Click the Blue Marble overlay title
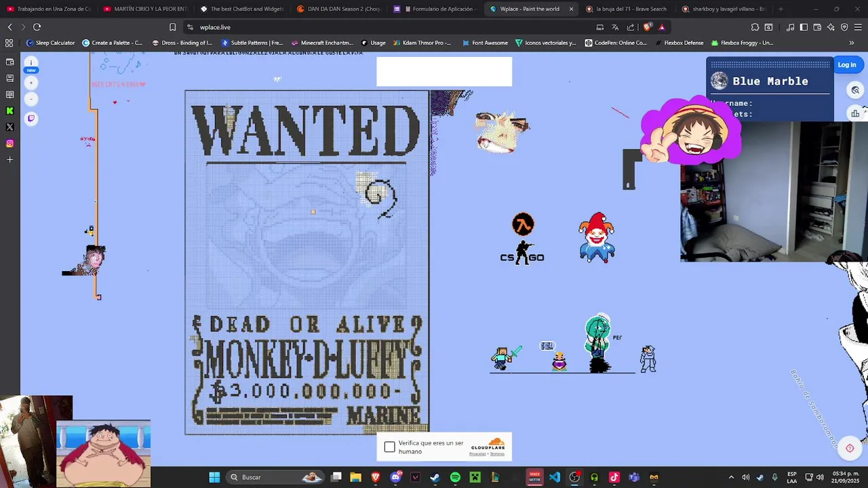Viewport: 868px width, 488px height. click(x=770, y=81)
